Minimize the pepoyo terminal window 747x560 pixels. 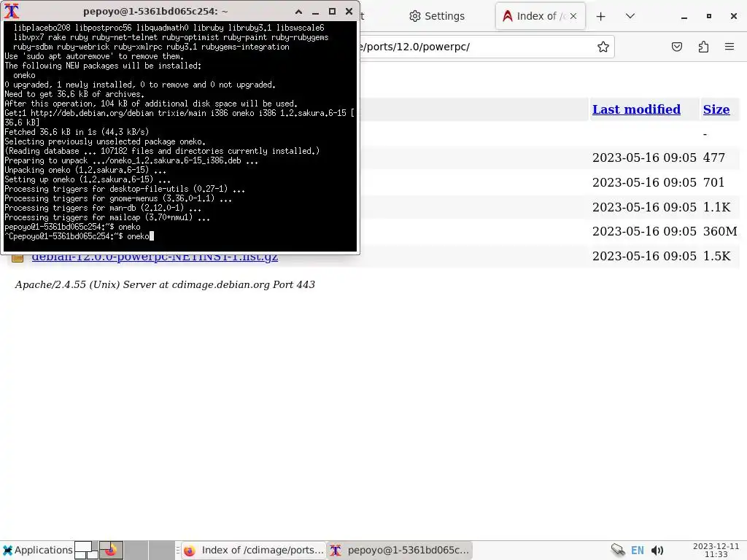(315, 12)
